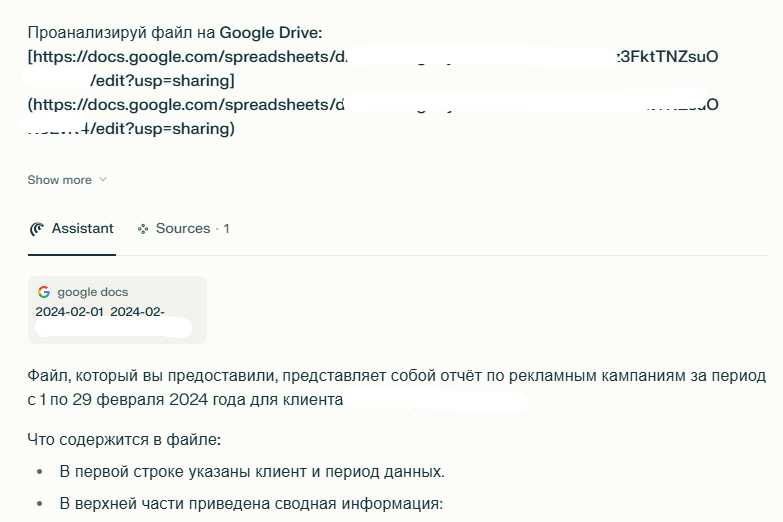783x522 pixels.
Task: Click bullet 'В первой строке указаны клиент'
Action: click(252, 472)
